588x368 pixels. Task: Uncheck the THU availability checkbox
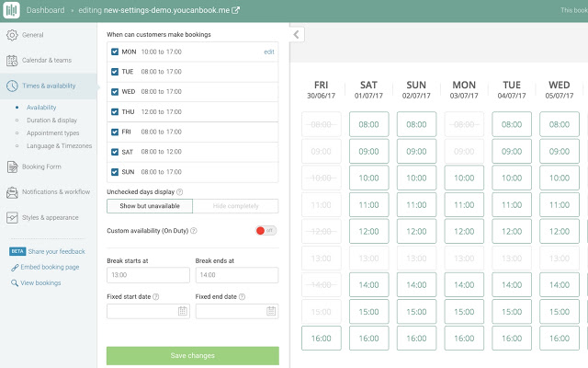tap(114, 112)
